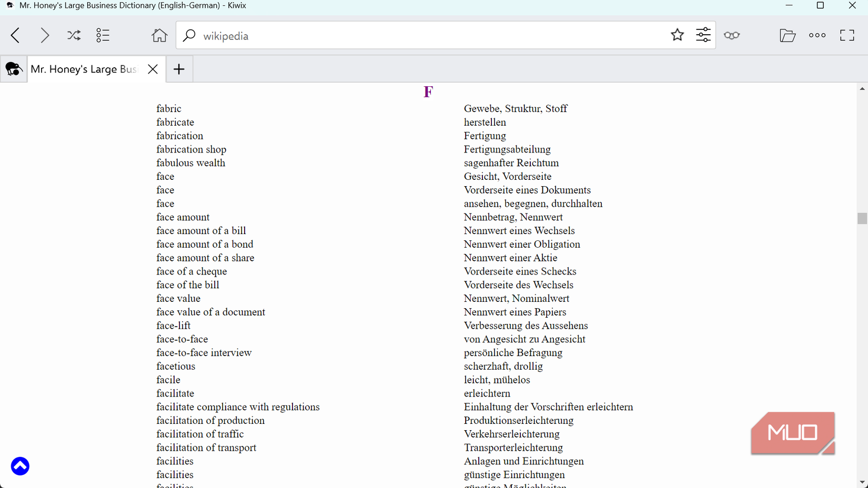Show the table of contents list
Viewport: 868px width, 488px height.
pyautogui.click(x=103, y=35)
